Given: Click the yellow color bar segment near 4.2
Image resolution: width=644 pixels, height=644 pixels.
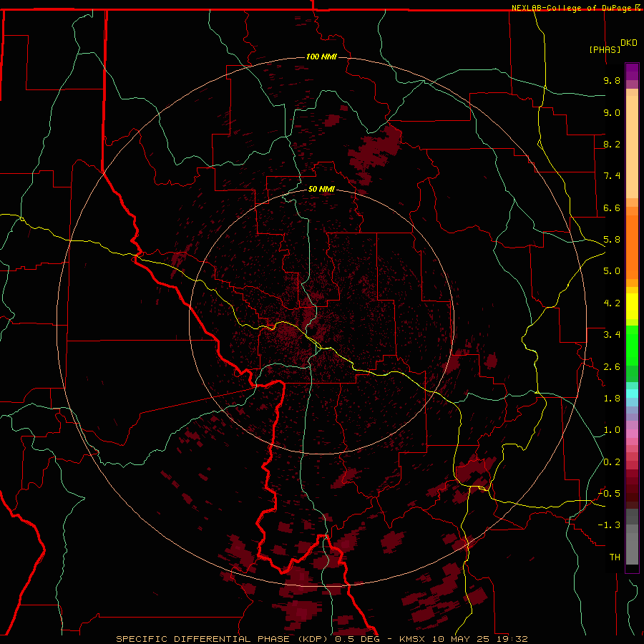Looking at the screenshot, I should [x=632, y=306].
